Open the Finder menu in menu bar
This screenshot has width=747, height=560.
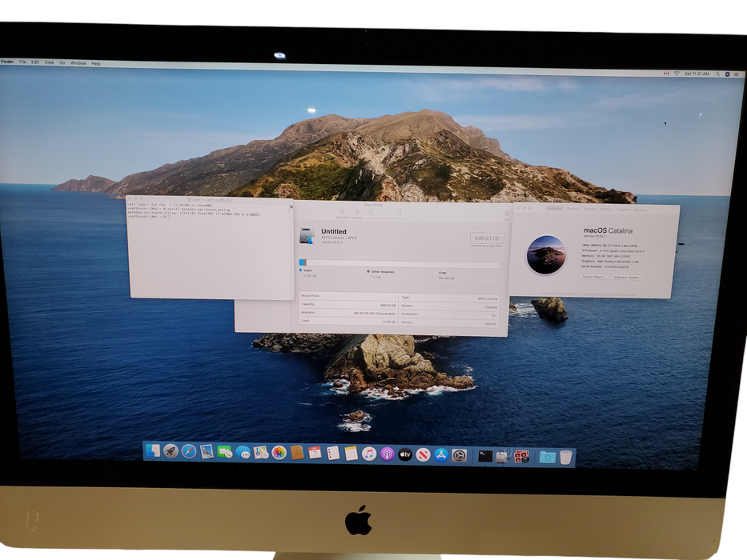click(x=7, y=62)
